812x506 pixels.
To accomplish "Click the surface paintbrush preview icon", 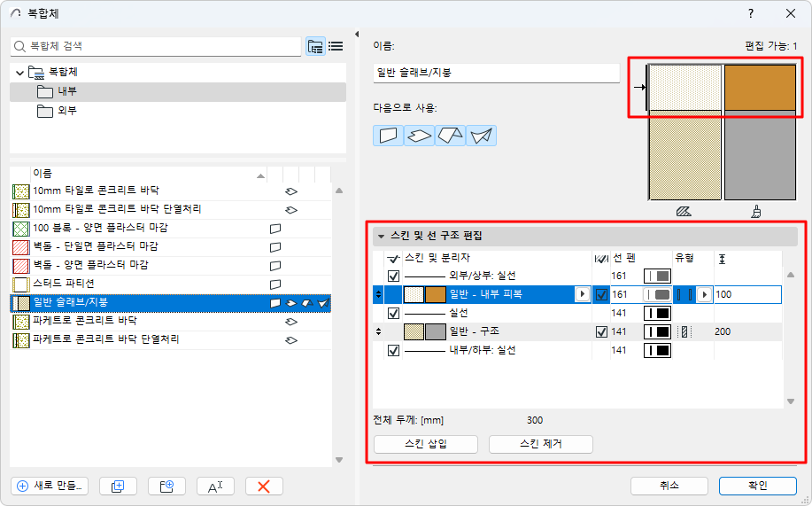I will pos(756,212).
